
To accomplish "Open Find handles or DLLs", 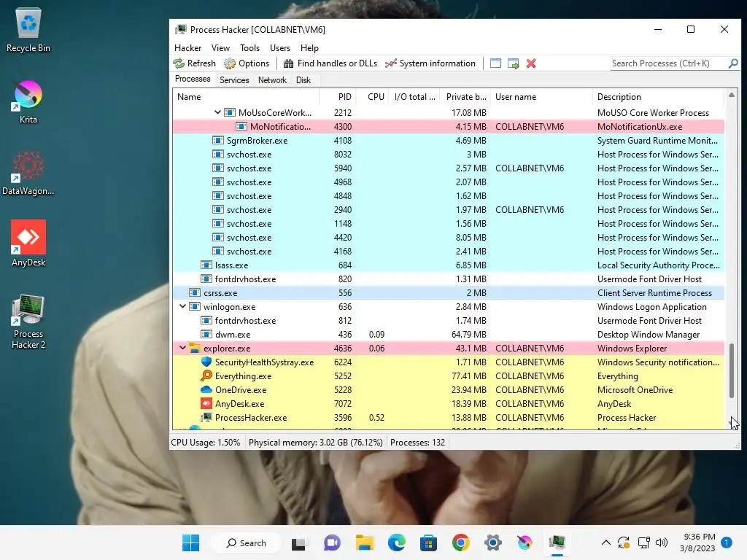I will click(x=330, y=63).
